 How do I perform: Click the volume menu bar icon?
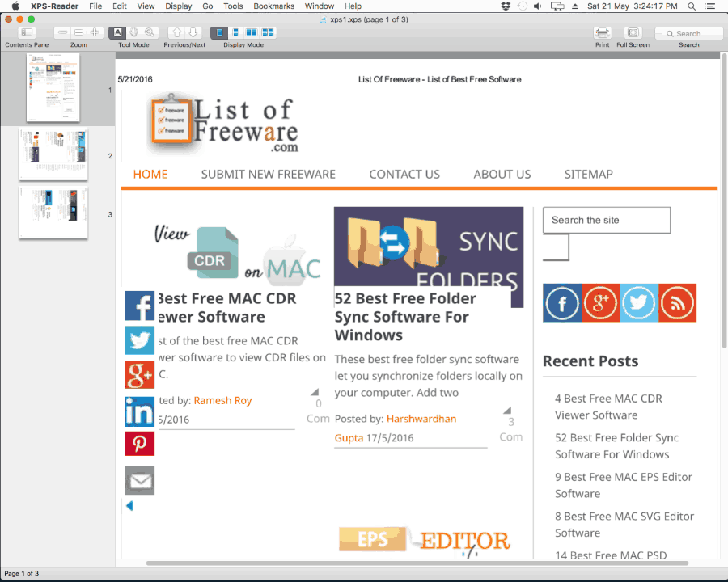click(x=538, y=6)
